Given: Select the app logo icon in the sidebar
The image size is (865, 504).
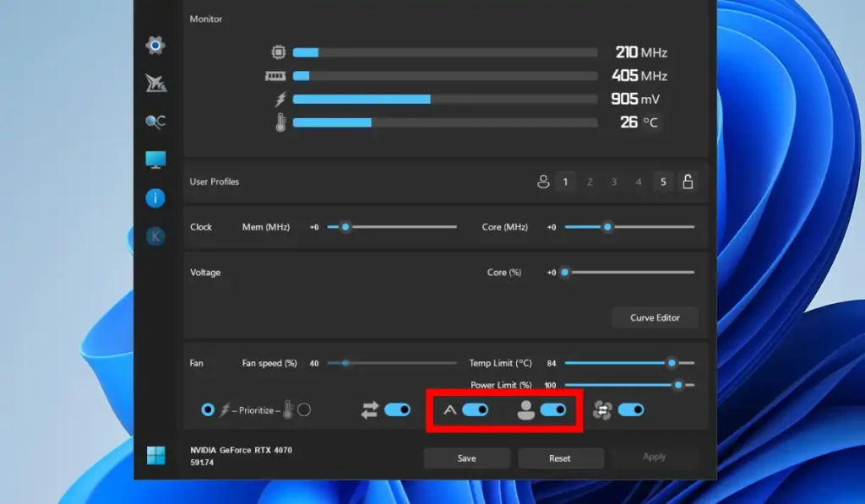Looking at the screenshot, I should [155, 83].
